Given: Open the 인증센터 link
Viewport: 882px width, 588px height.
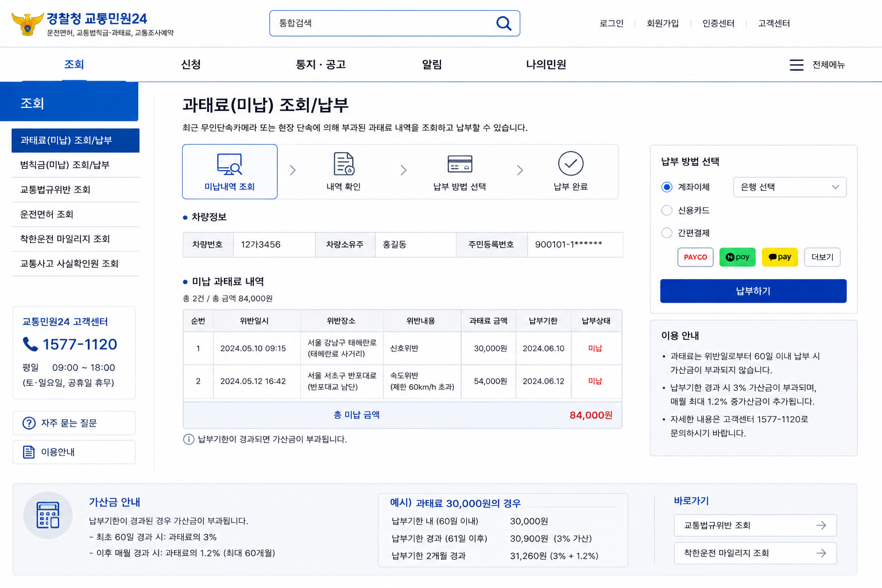Looking at the screenshot, I should 718,23.
